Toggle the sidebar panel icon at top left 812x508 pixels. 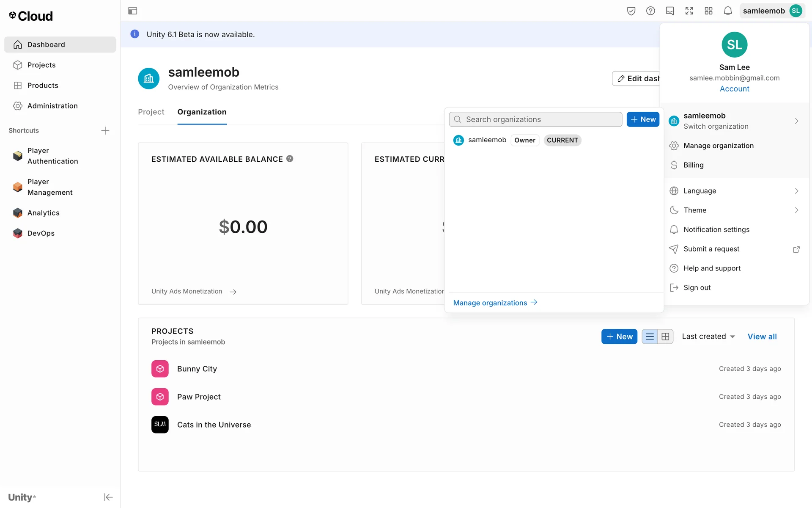(132, 11)
